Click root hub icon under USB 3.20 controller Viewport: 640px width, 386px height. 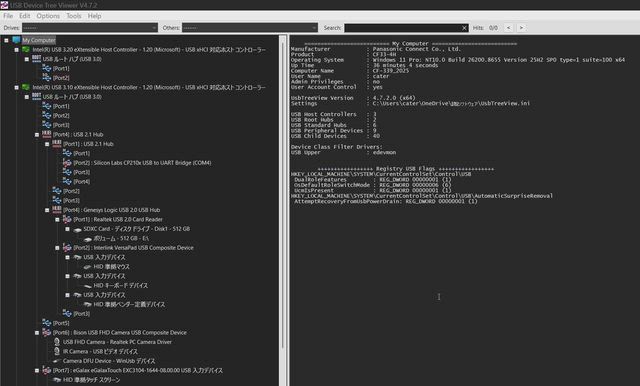point(36,59)
